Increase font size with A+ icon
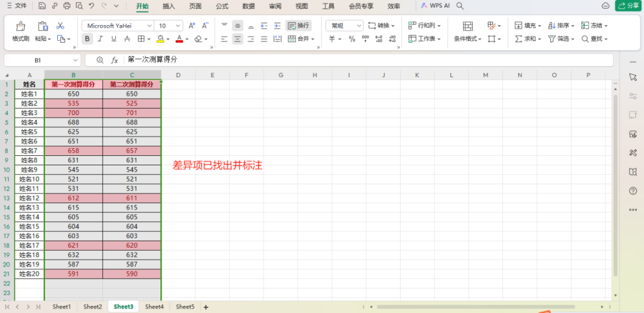This screenshot has height=313, width=644. (x=192, y=26)
